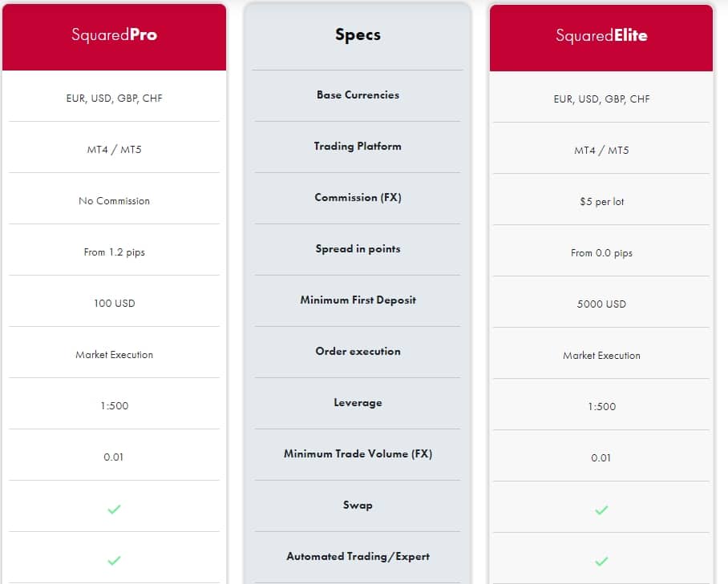Click the Trading Platform spec label
This screenshot has width=728, height=584.
click(x=358, y=146)
